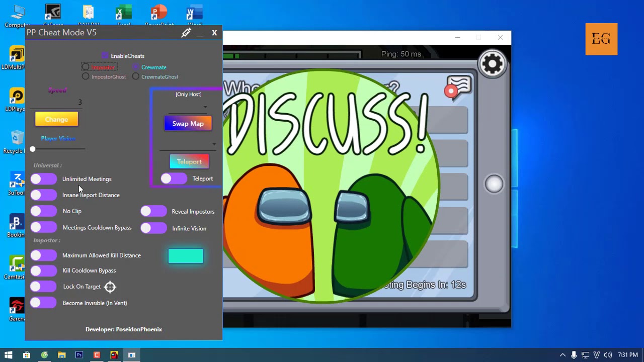Image resolution: width=644 pixels, height=362 pixels.
Task: Enable Reveal Impostors toggle
Action: [153, 212]
